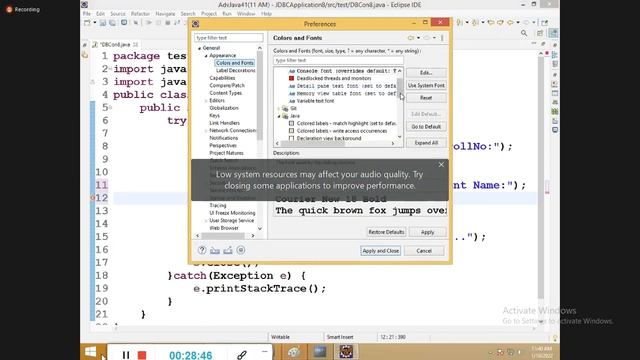This screenshot has width=640, height=360.
Task: Click the back navigation arrow in Preferences
Action: [411, 38]
